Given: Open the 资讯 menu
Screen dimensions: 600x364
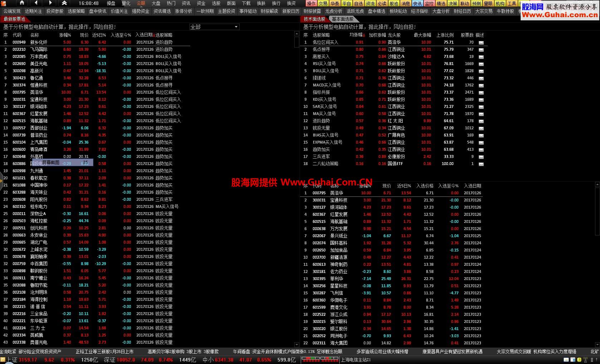Looking at the screenshot, I should click(186, 3).
